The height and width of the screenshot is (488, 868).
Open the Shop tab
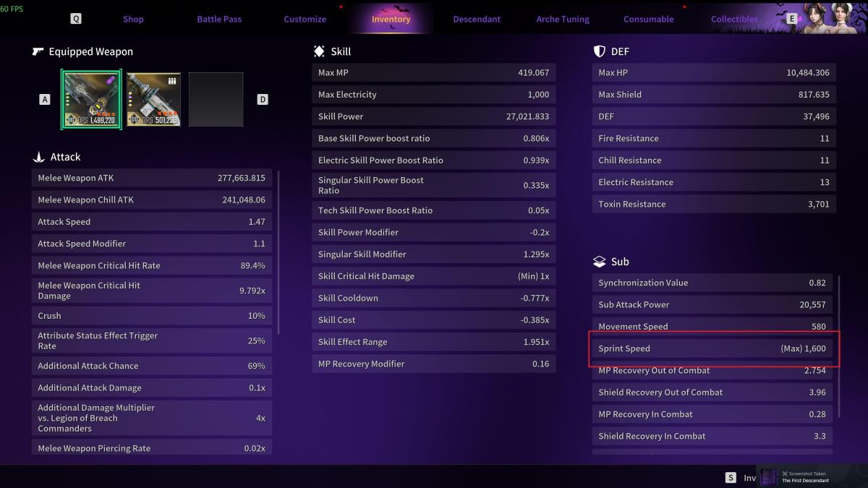pos(133,19)
